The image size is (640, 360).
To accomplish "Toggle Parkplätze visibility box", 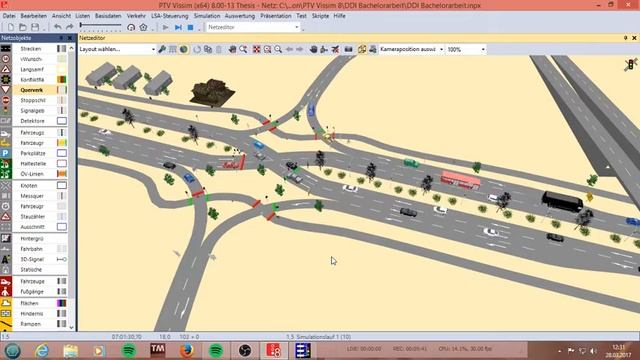I will [x=62, y=153].
